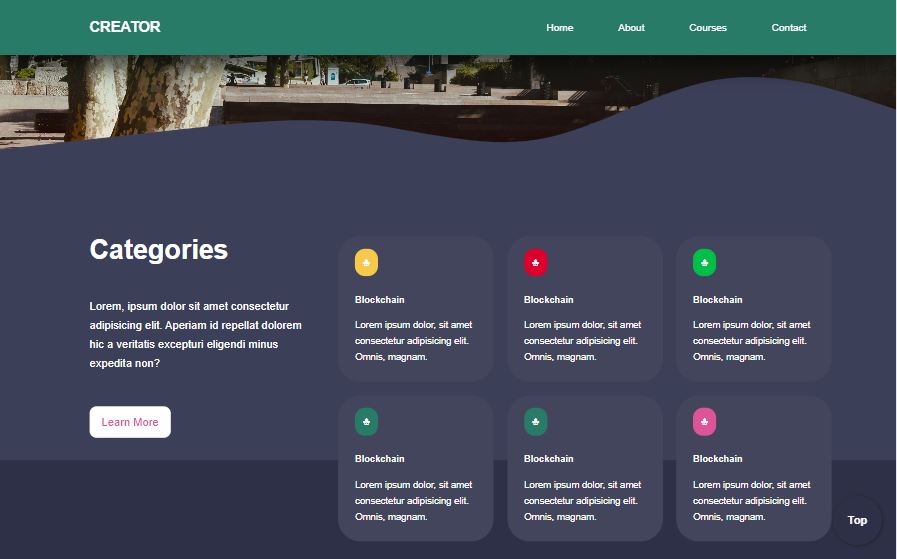The width and height of the screenshot is (897, 559).
Task: Click the pink category icon
Action: [x=704, y=422]
